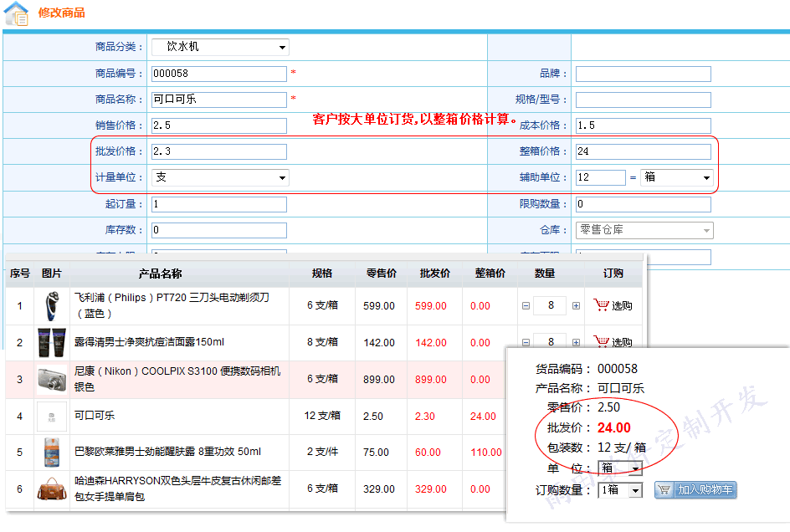790x532 pixels.
Task: Click 选购 in the 露得清 row
Action: point(622,343)
